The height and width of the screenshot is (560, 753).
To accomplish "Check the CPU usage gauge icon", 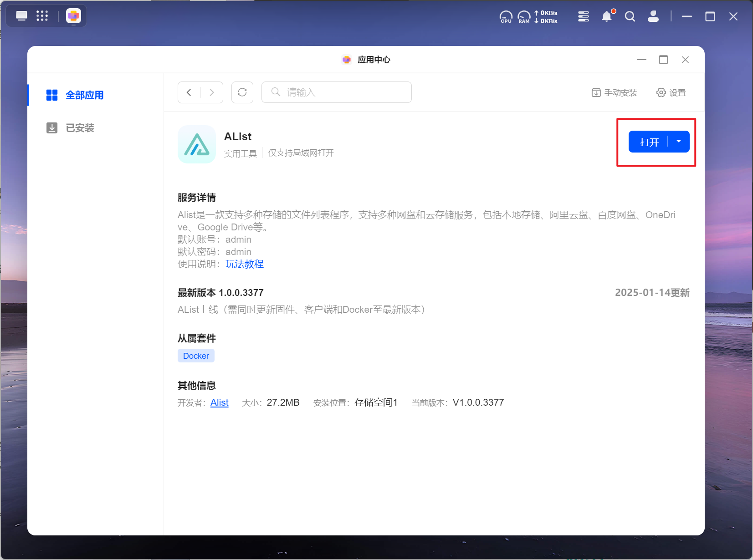I will click(506, 17).
